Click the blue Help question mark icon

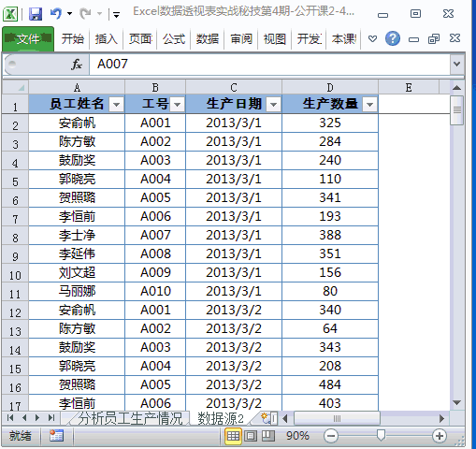pyautogui.click(x=393, y=38)
